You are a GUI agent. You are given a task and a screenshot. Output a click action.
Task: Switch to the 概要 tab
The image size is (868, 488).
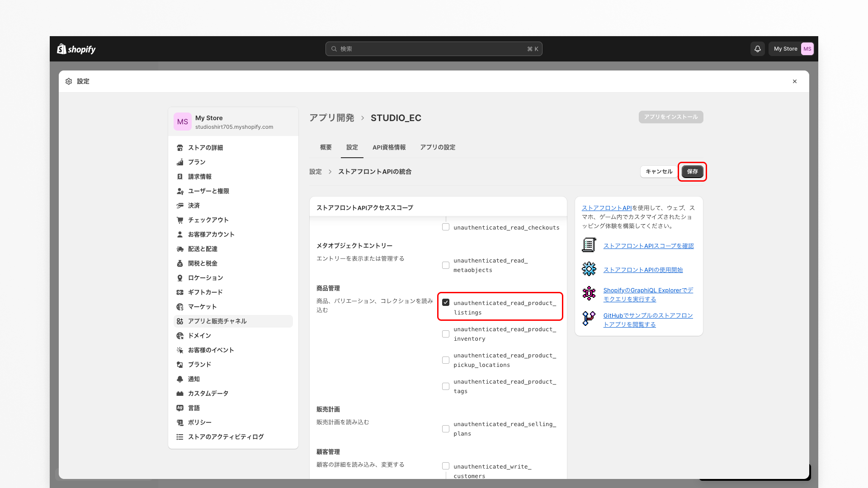[326, 147]
